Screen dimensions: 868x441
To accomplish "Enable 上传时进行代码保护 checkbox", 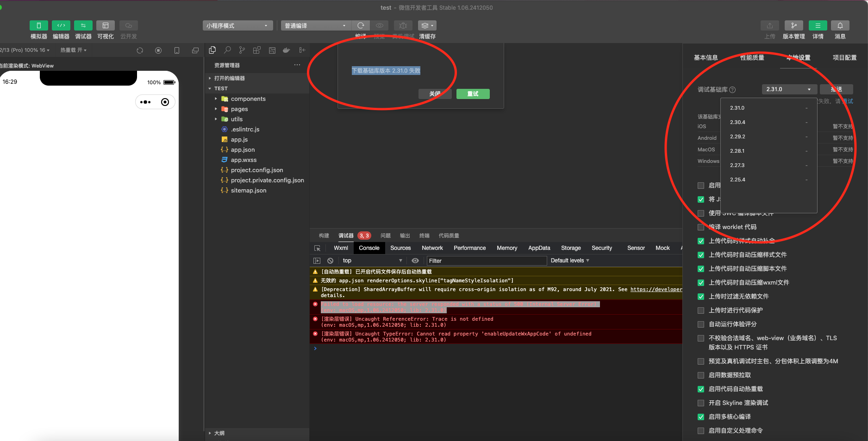I will tap(701, 311).
